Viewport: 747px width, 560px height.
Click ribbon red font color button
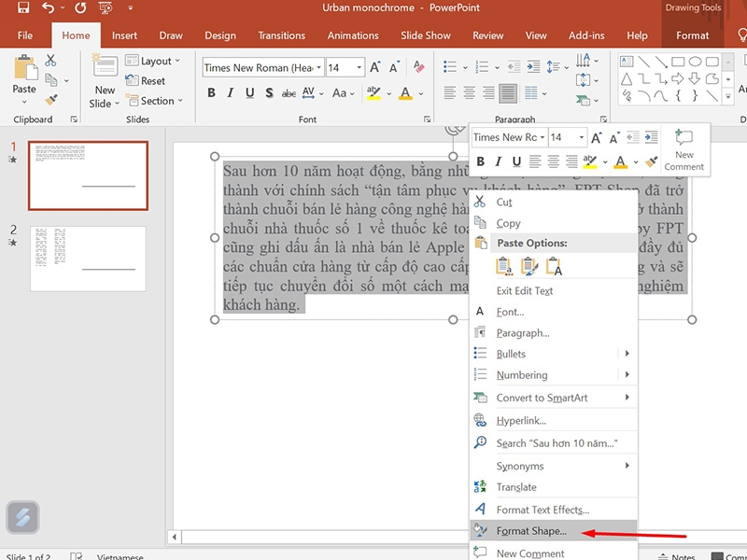[405, 92]
